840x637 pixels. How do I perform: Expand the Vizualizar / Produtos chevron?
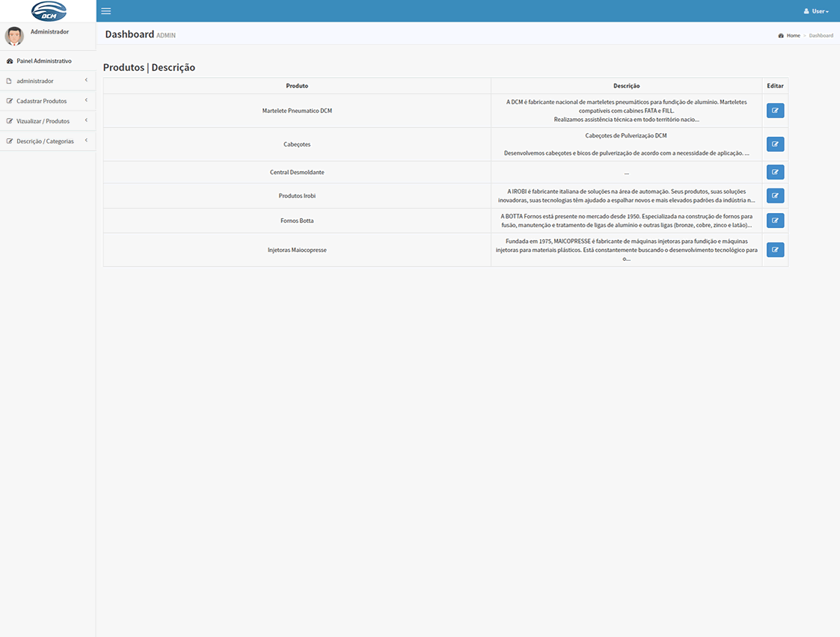86,120
